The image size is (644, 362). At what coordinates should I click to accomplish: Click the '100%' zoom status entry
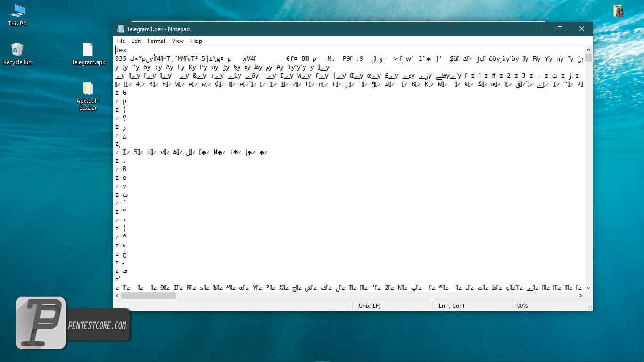[521, 306]
